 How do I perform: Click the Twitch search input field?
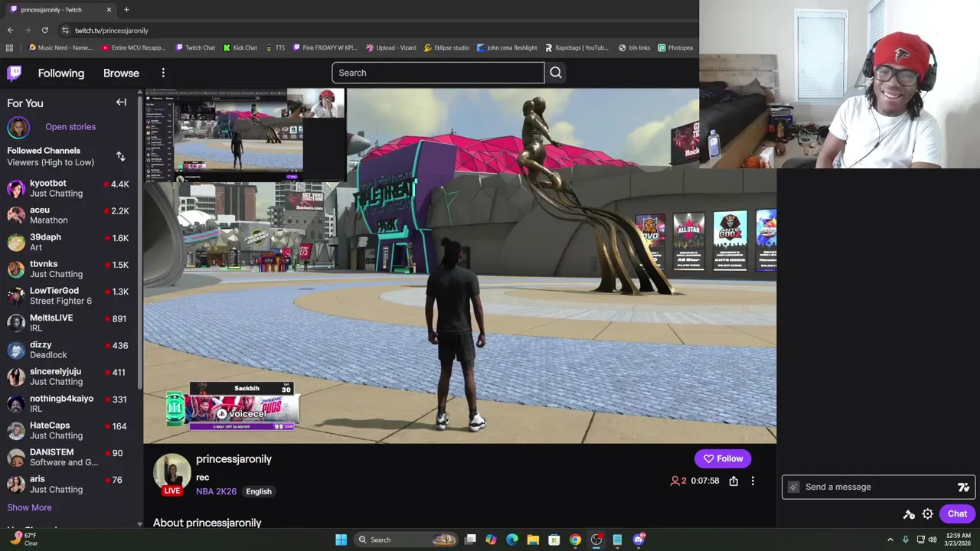[x=438, y=73]
